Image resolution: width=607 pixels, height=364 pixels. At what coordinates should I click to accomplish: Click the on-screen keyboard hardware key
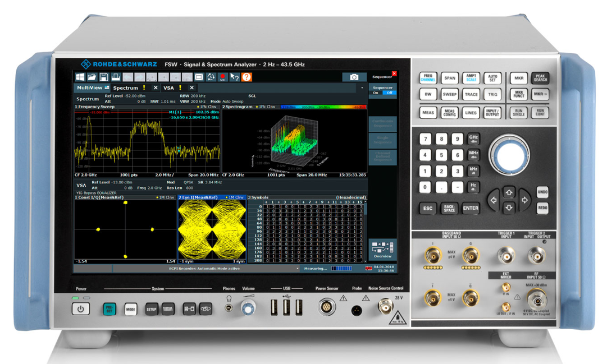(x=168, y=309)
